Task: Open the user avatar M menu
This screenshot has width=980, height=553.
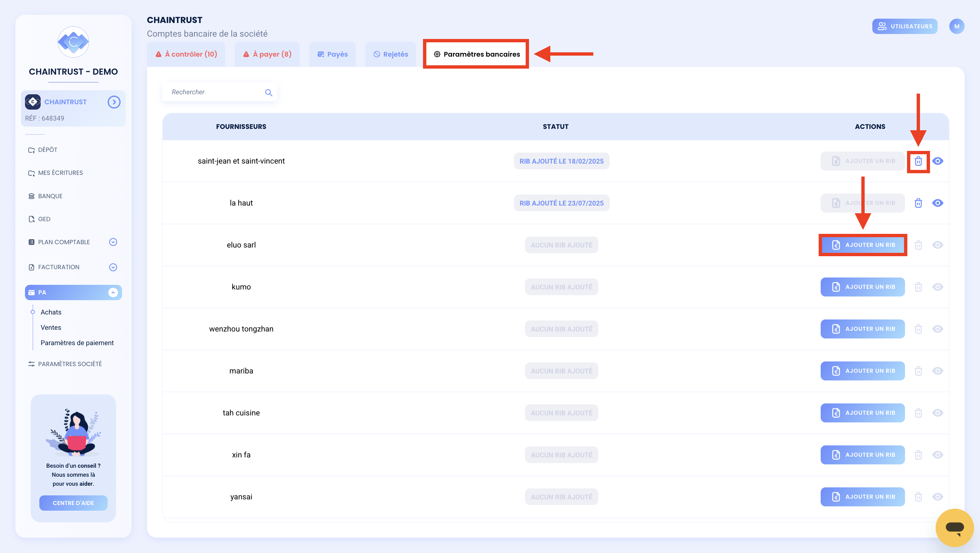Action: point(956,26)
